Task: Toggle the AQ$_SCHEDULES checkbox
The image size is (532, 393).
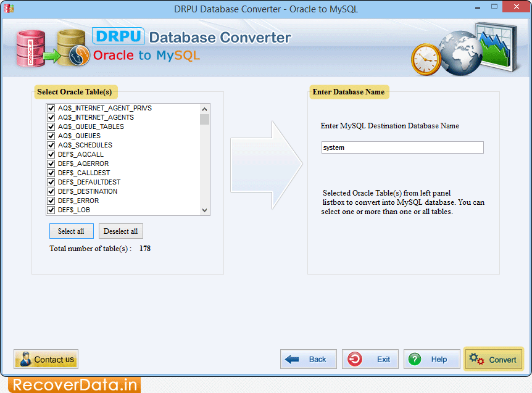Action: (x=51, y=145)
